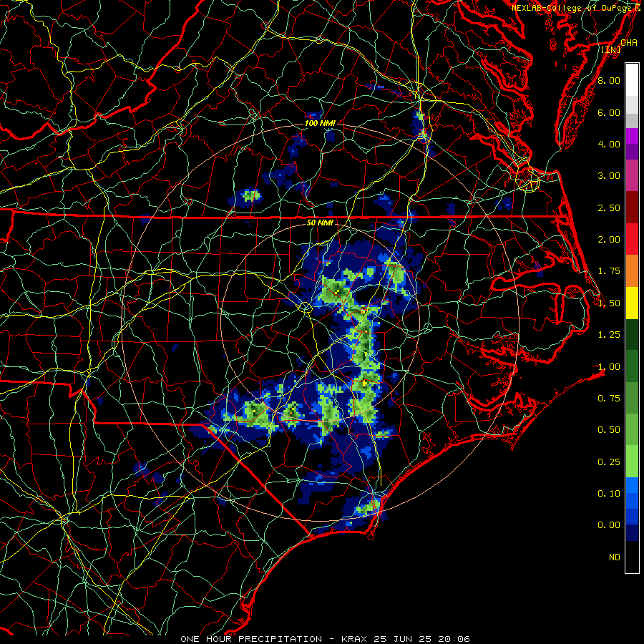Select the lightest green swatch near 0.25

pyautogui.click(x=632, y=462)
